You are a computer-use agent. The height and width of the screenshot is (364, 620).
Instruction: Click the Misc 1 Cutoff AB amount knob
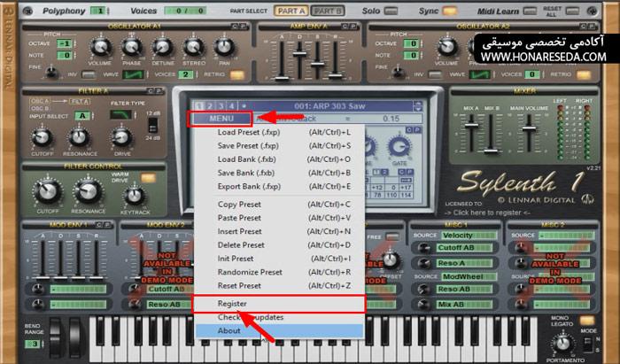tap(423, 248)
